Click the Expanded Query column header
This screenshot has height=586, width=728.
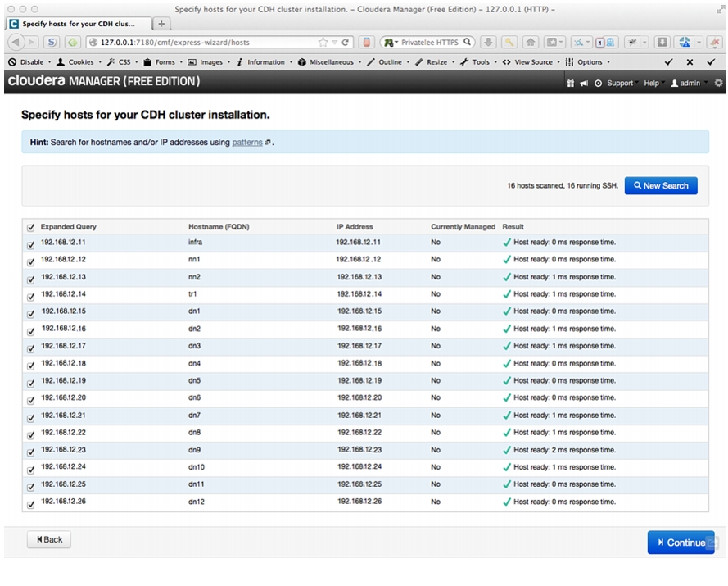coord(68,227)
